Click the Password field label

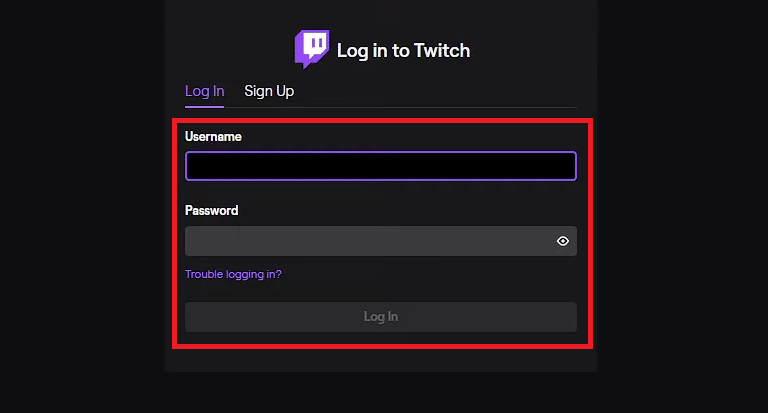click(x=212, y=211)
